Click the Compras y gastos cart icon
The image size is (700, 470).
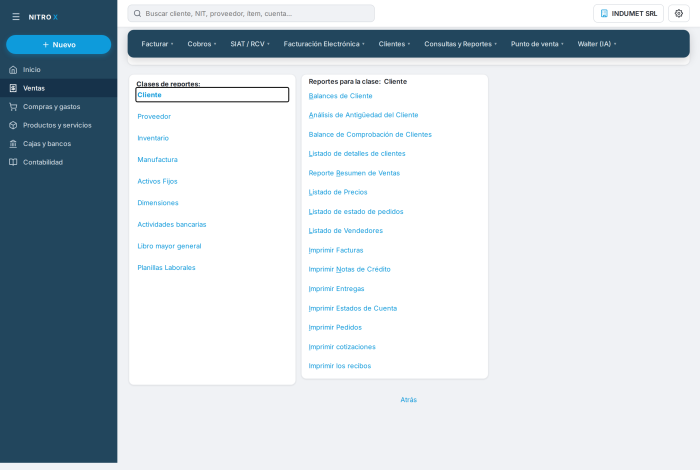tap(13, 107)
